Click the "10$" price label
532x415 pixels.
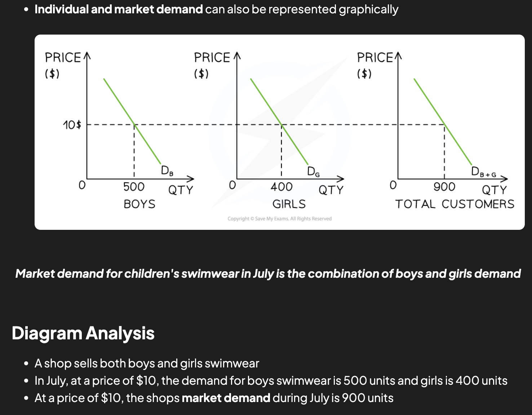pos(72,125)
